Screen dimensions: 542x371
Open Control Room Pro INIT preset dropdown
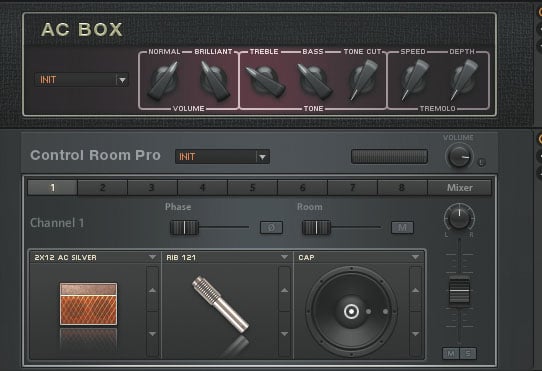222,157
